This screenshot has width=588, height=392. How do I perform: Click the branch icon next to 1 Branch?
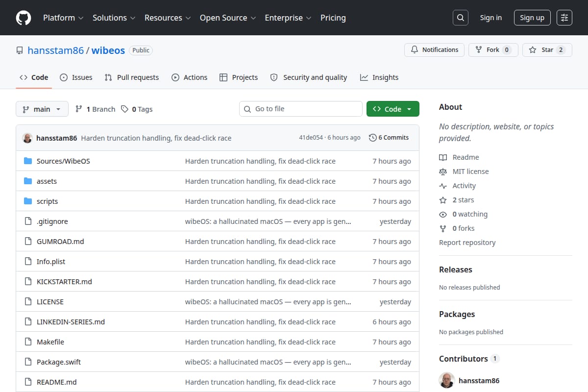click(79, 109)
